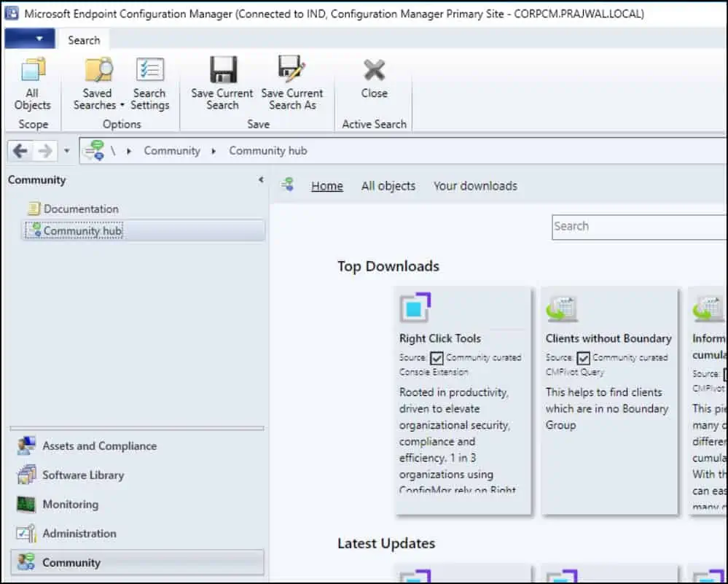Switch to the Home tab
Screen dimensions: 728x584
(x=327, y=186)
